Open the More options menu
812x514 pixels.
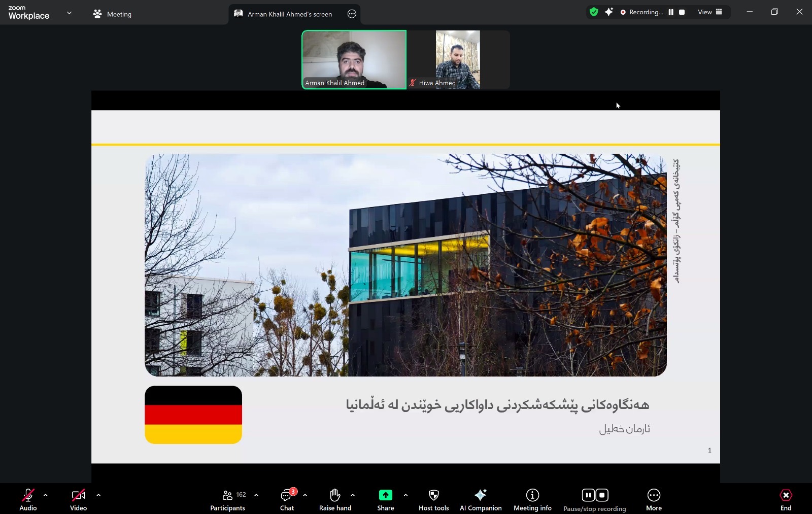(x=654, y=499)
